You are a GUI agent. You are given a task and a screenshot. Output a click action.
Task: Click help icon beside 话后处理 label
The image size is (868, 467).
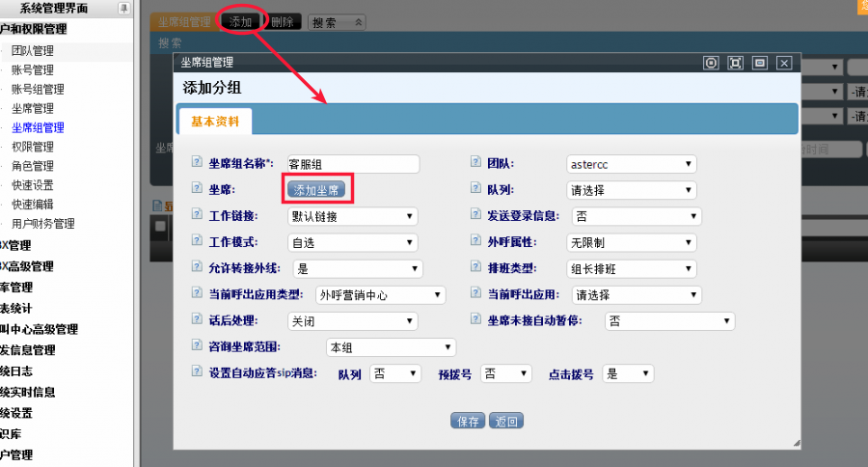(x=199, y=319)
